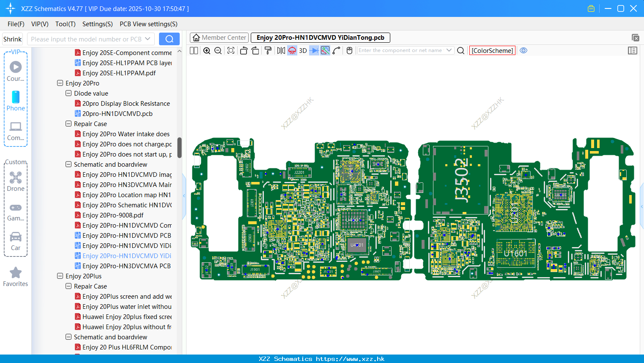Click the briefcase icon in title bar
The height and width of the screenshot is (363, 644).
click(591, 8)
